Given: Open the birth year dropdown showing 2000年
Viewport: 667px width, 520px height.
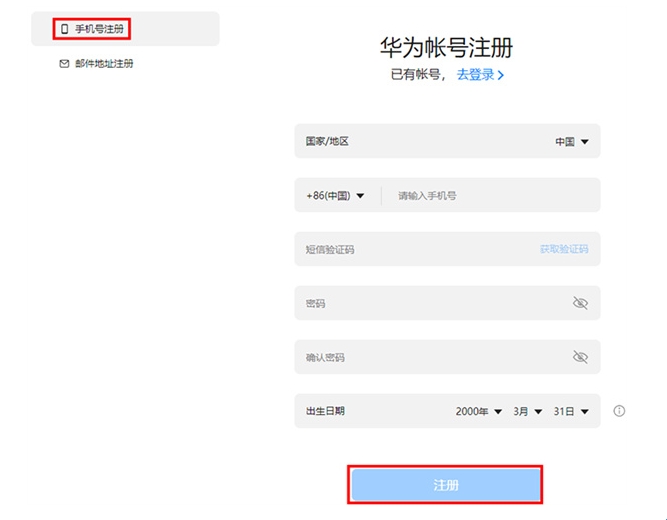Looking at the screenshot, I should pos(479,411).
